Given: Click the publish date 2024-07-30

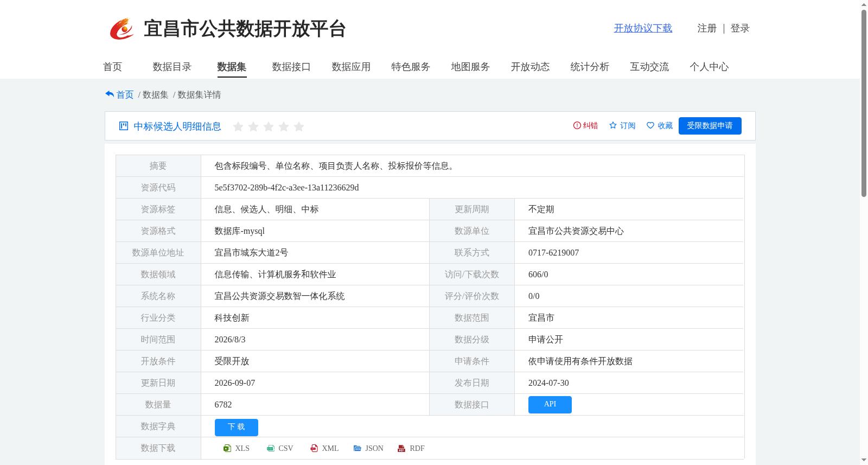Looking at the screenshot, I should point(548,383).
